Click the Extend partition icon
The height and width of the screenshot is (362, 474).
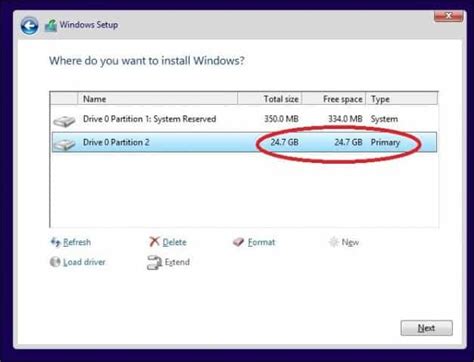[154, 263]
